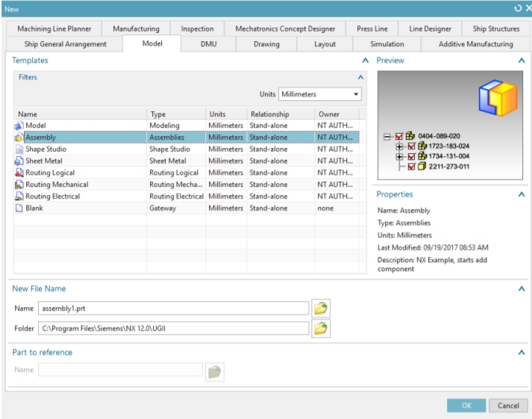Select the Sheet Metal template row

[x=187, y=161]
